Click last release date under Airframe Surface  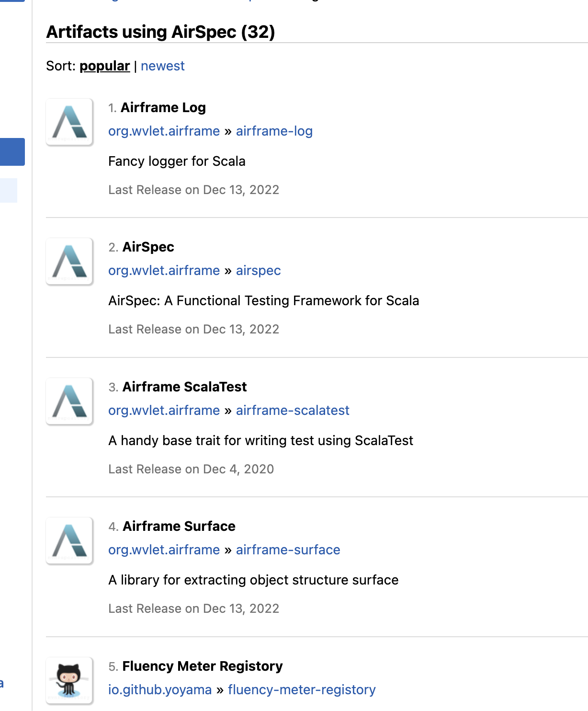[x=193, y=608]
